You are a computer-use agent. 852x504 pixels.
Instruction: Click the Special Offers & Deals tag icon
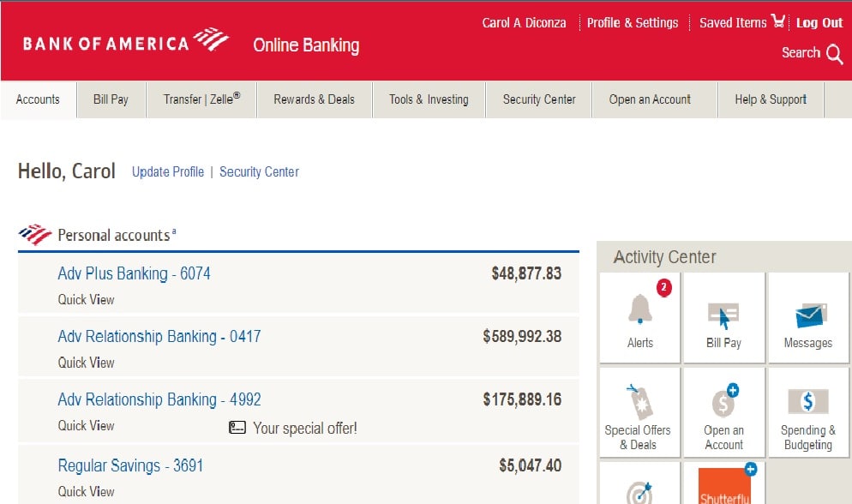(x=638, y=402)
